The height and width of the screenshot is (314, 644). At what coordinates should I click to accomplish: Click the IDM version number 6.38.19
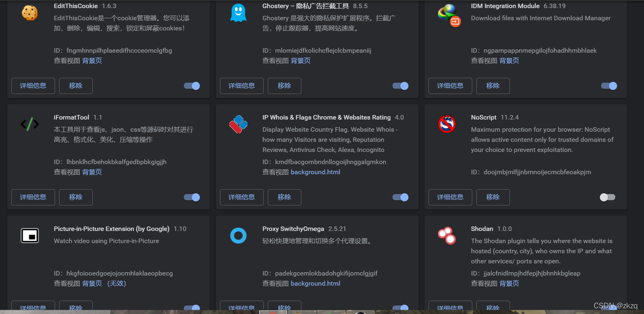coord(555,6)
